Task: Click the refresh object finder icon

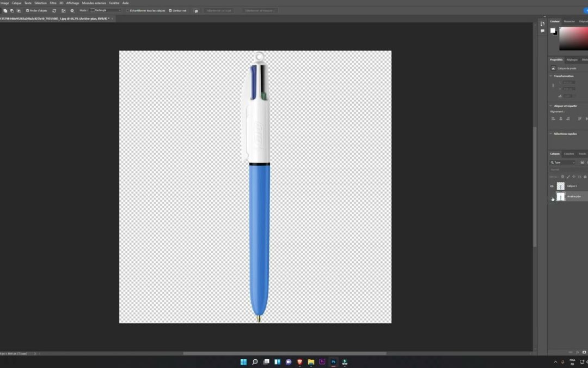Action: coord(54,10)
